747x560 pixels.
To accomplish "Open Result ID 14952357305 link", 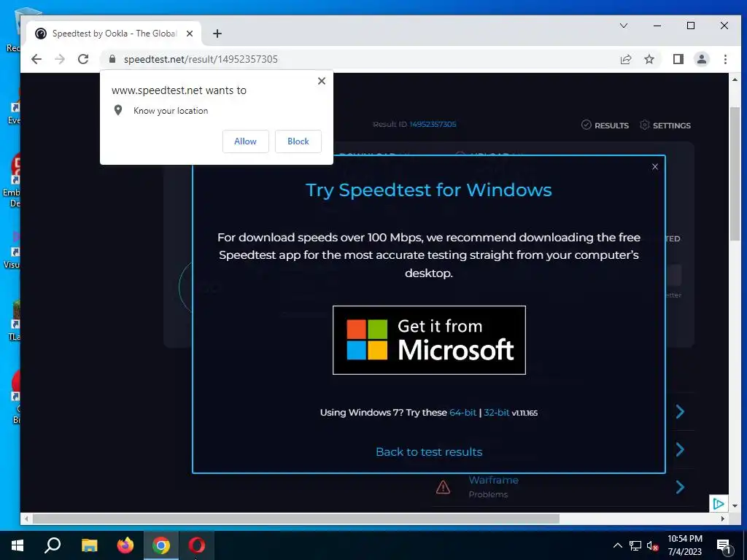I will click(433, 124).
